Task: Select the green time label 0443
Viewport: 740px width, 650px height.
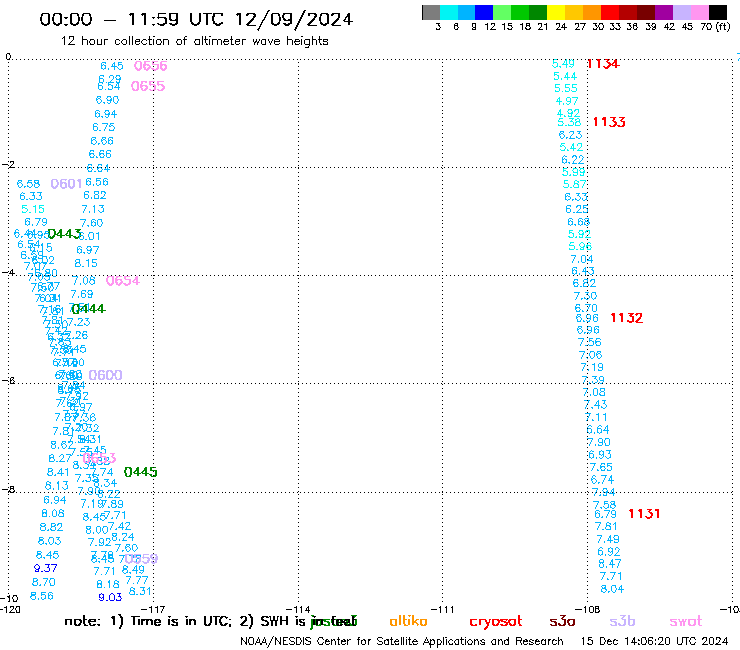Action: pos(64,234)
